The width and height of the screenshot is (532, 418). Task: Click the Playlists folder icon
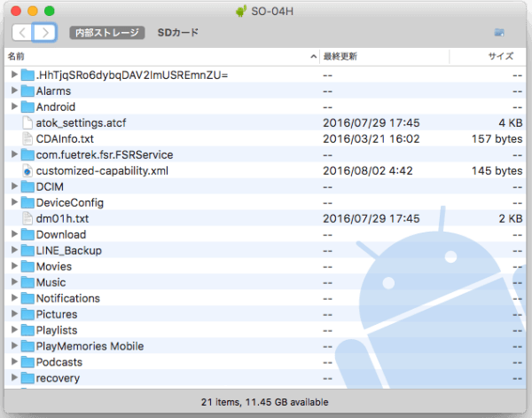pos(27,330)
